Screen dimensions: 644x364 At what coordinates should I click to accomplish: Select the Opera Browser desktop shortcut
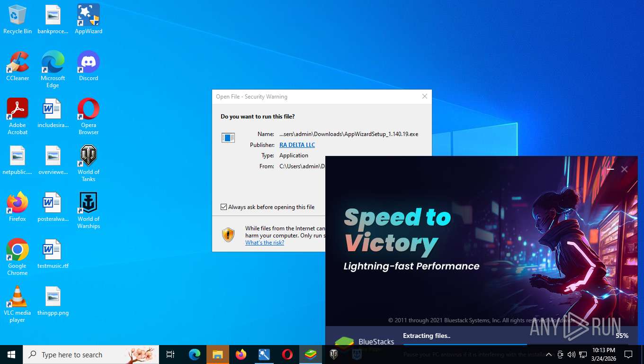(x=89, y=117)
